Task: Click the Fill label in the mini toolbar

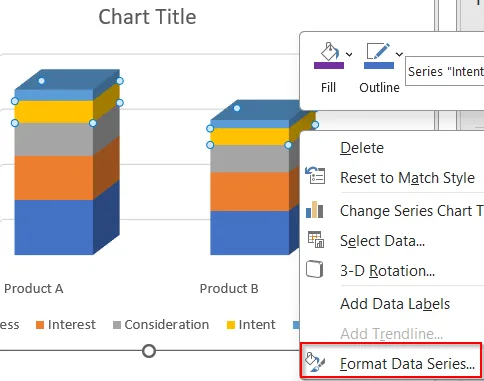Action: (x=328, y=88)
